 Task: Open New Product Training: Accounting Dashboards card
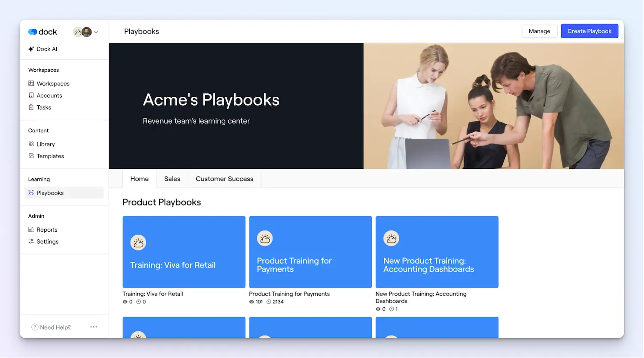[437, 252]
